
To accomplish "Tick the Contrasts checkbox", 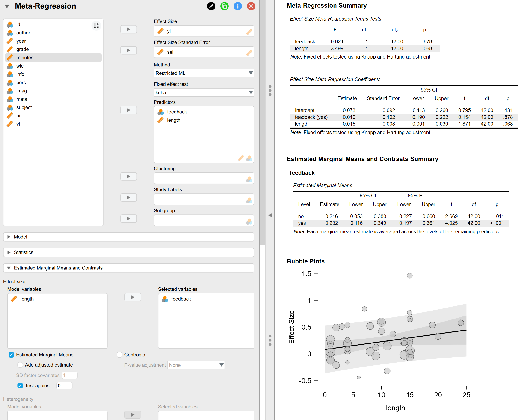I will pyautogui.click(x=119, y=355).
